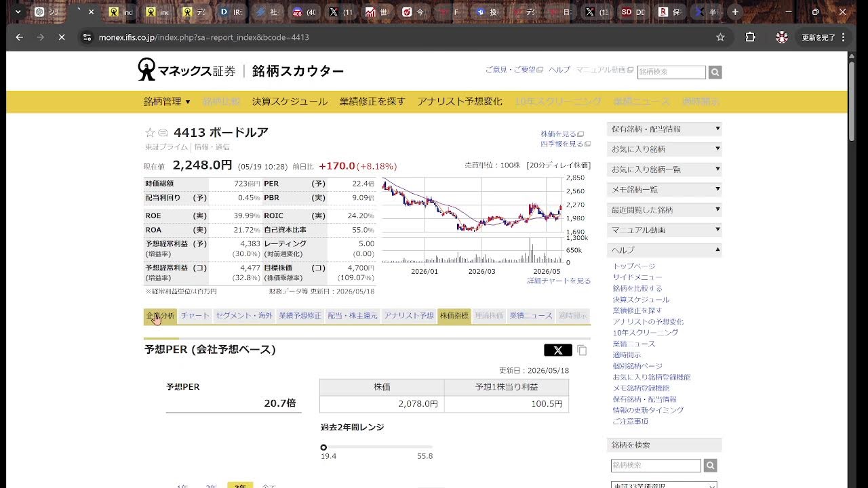Screen dimensions: 868x488
Task: Click the 四季報を見る link
Action: tap(566, 144)
